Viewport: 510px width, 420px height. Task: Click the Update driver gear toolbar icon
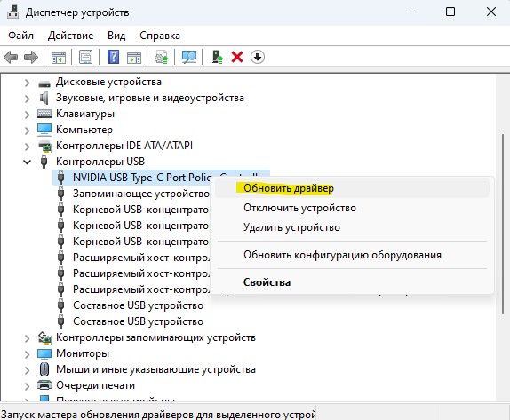[x=162, y=57]
